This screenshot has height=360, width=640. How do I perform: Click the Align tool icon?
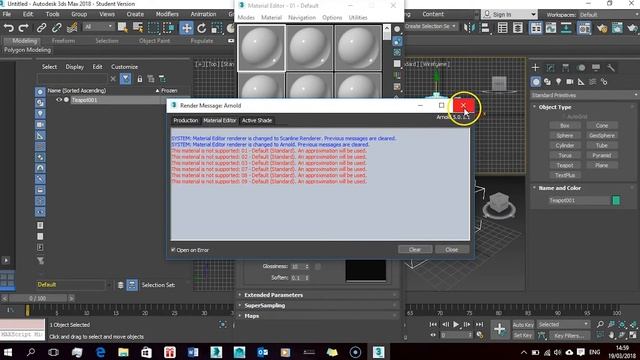point(485,28)
